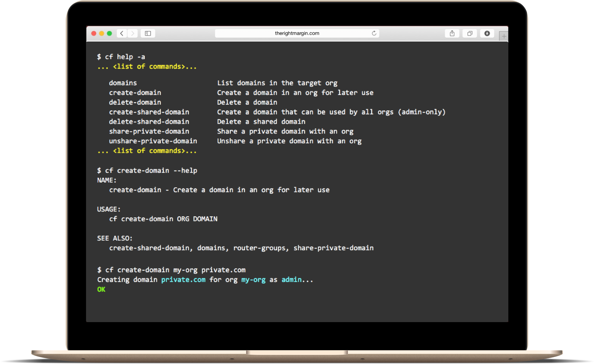Viewport: 594px width, 364px height.
Task: Select 'unshare-private-domain' command name
Action: point(153,141)
